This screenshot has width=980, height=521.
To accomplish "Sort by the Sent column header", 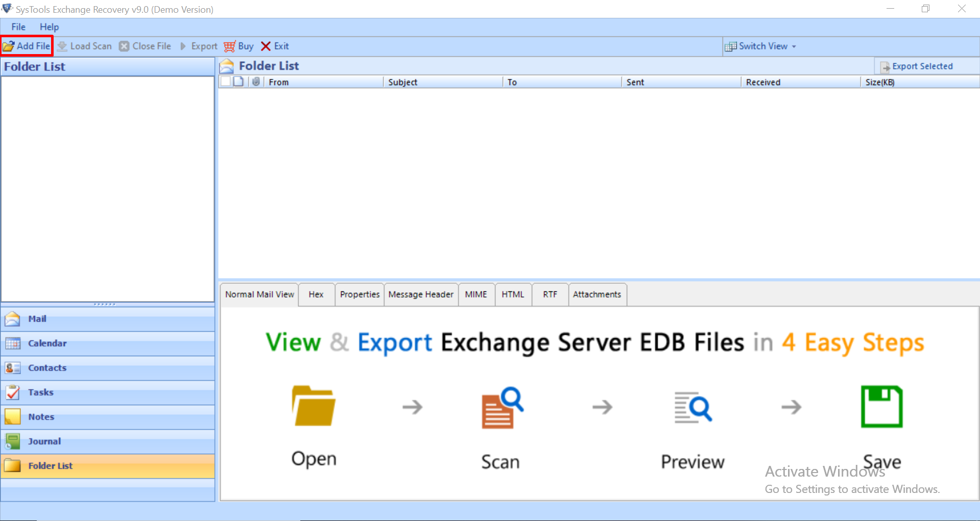I will point(681,82).
